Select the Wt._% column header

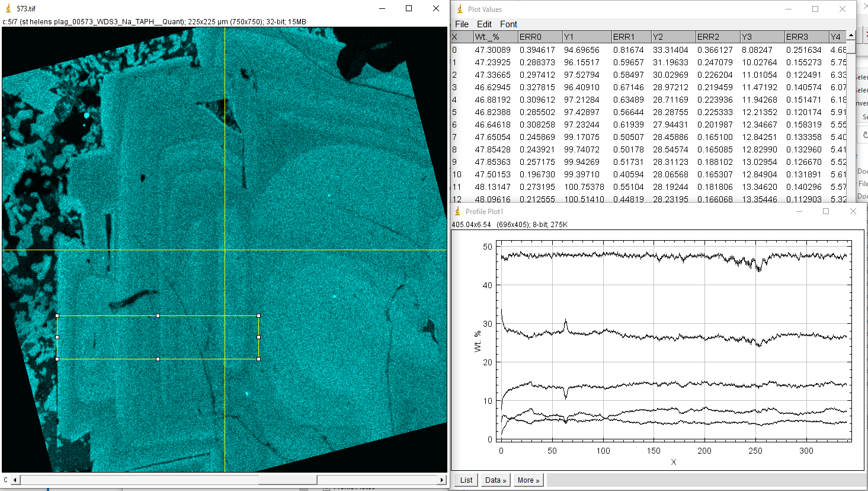(x=495, y=37)
